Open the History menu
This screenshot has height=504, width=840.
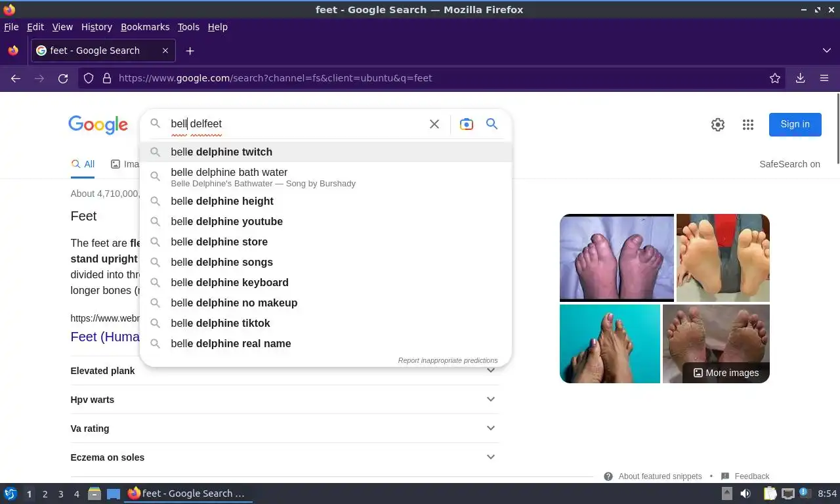(96, 27)
